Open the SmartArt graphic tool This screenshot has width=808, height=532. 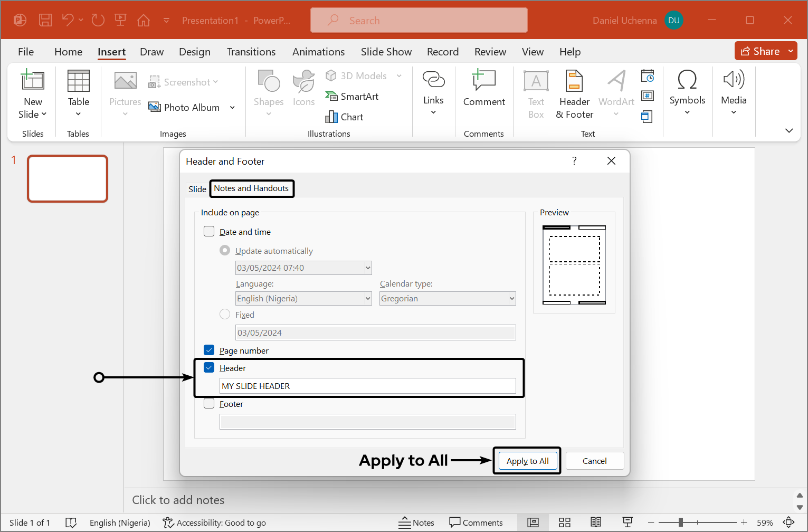click(352, 96)
